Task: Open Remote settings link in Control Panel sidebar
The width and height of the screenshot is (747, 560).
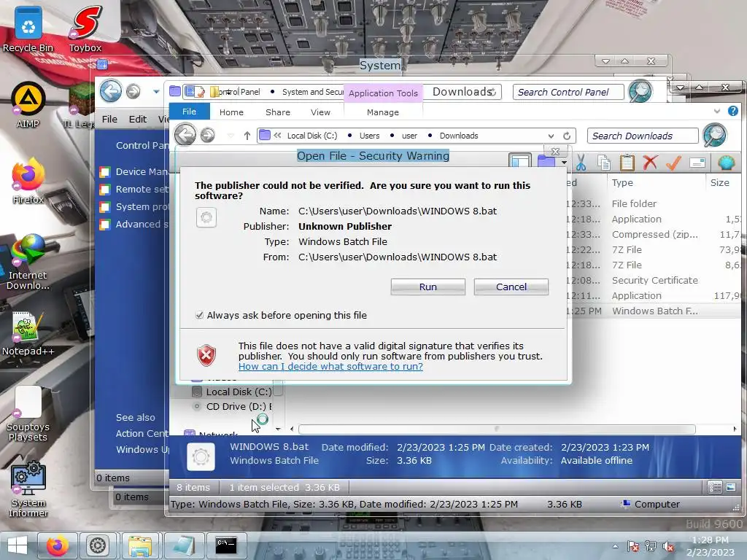Action: 142,189
